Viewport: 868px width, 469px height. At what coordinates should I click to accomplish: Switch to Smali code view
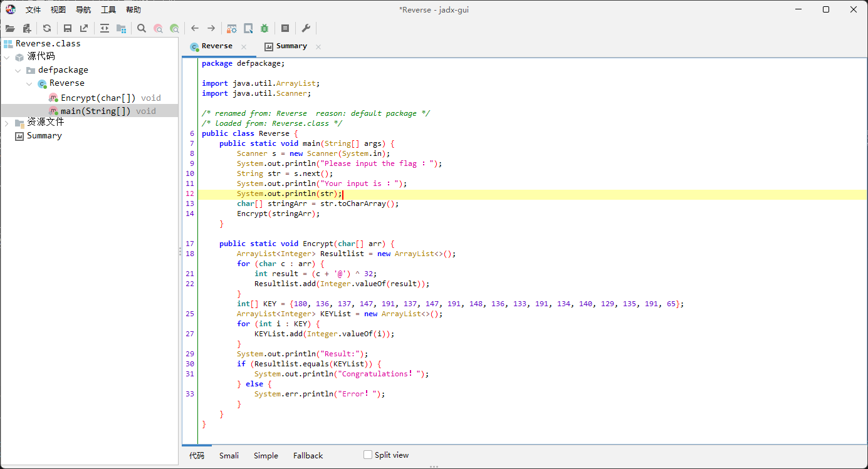click(229, 455)
